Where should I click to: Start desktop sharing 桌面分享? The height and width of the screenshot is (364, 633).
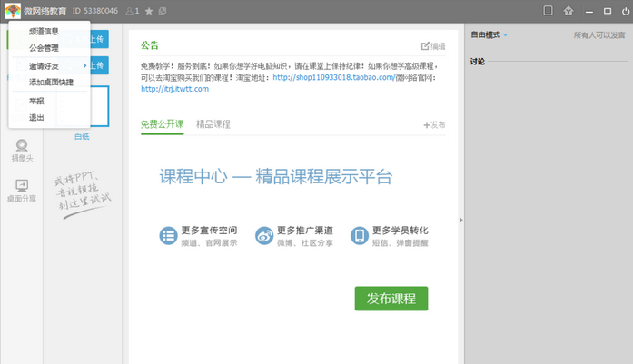pos(22,191)
